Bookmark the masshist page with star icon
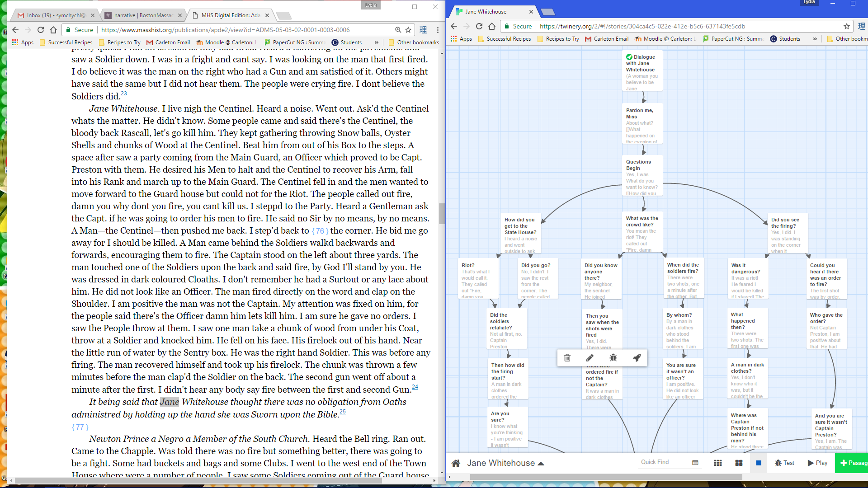868x488 pixels. click(x=408, y=30)
